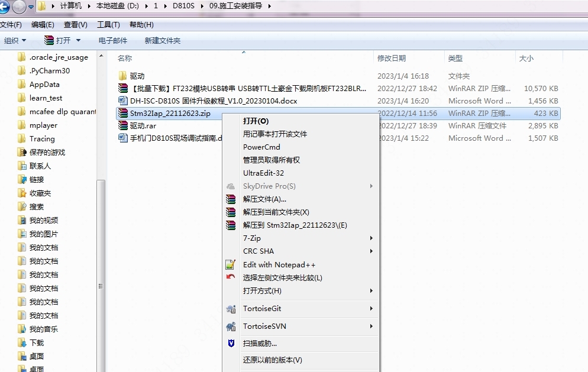Viewport: 588px width, 372px height.
Task: Select 管理员取得所有权 in context menu
Action: coord(272,160)
